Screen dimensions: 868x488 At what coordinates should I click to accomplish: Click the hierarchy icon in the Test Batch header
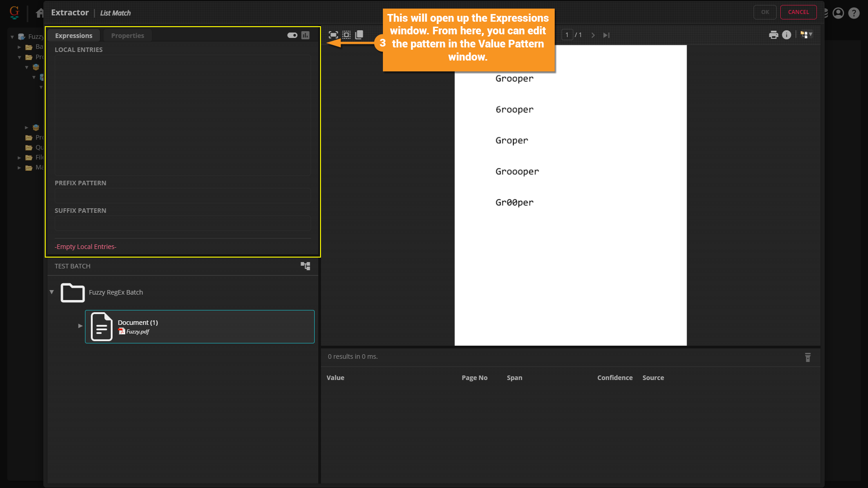[306, 266]
